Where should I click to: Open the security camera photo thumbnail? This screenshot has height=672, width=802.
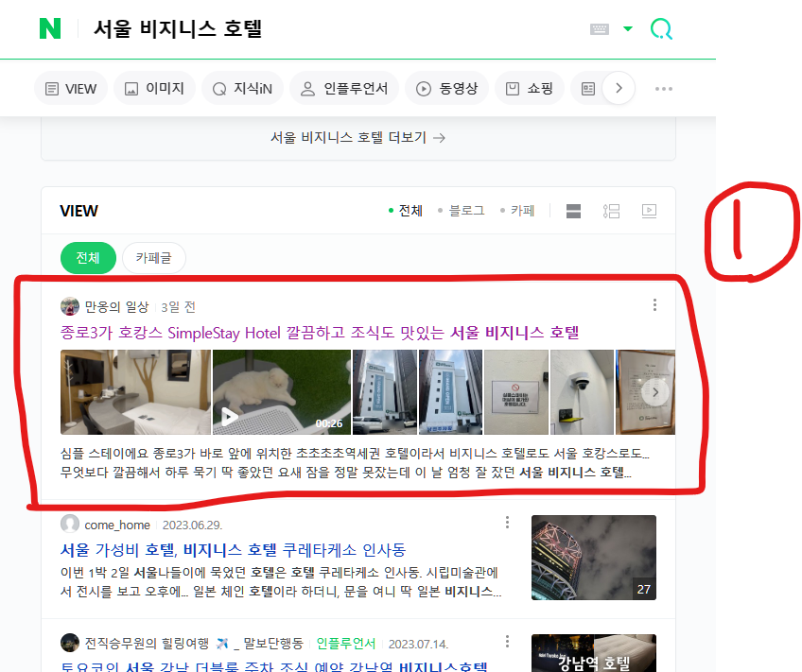click(582, 392)
